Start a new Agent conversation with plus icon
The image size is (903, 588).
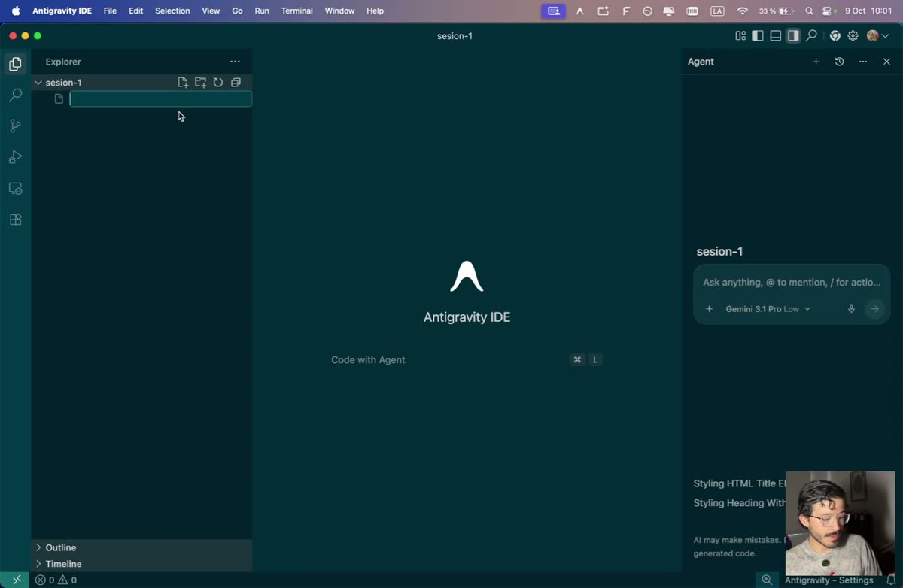(816, 62)
